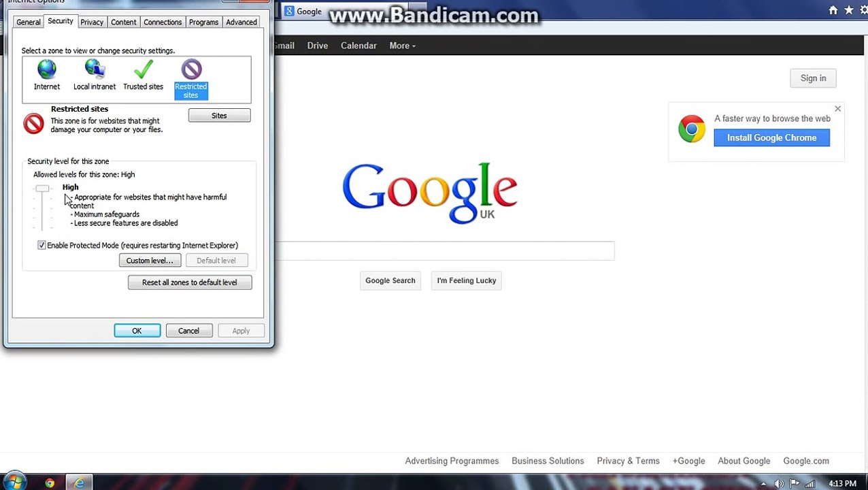Open Google.com footer link
Viewport: 868px width, 490px height.
pyautogui.click(x=806, y=461)
